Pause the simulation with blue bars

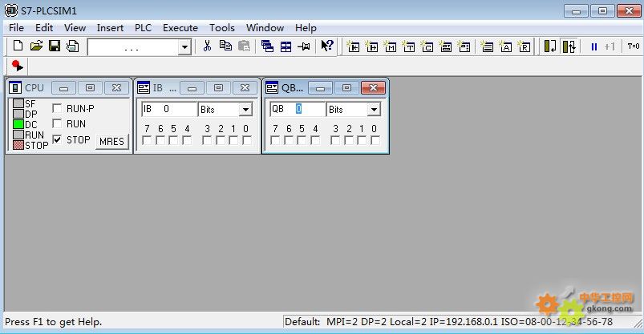click(x=594, y=46)
